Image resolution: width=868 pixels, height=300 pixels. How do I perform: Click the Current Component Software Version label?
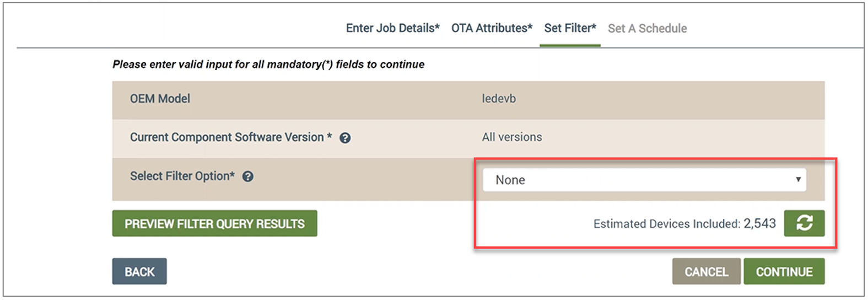(231, 137)
